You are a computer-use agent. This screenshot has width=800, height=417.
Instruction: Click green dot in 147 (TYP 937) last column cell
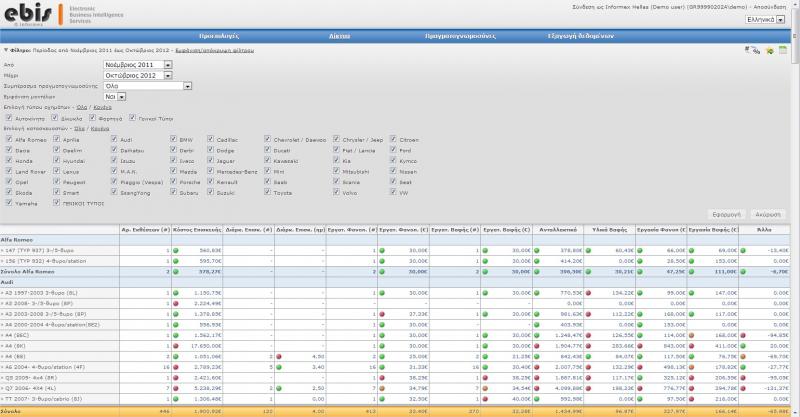[x=743, y=251]
